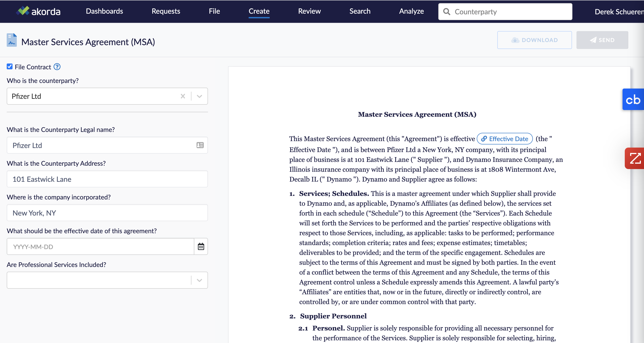
Task: Click the effective date YYYY-MM-DD field
Action: click(100, 247)
